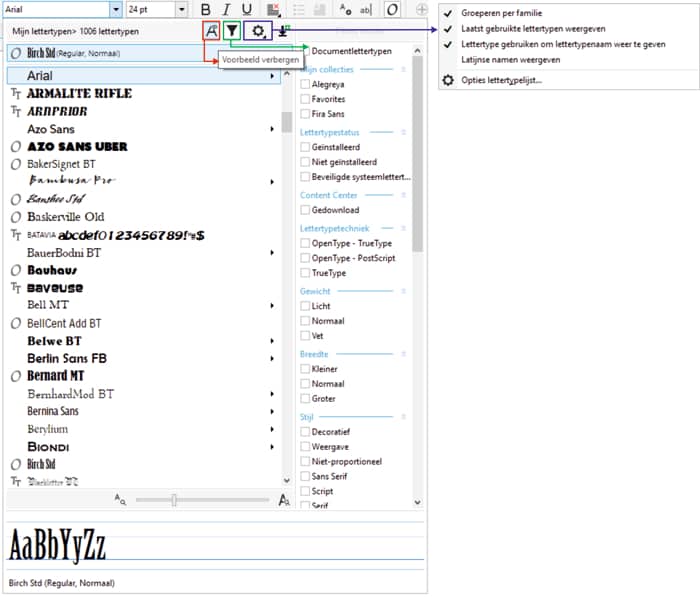
Task: Open the font name dropdown arrow
Action: point(115,10)
